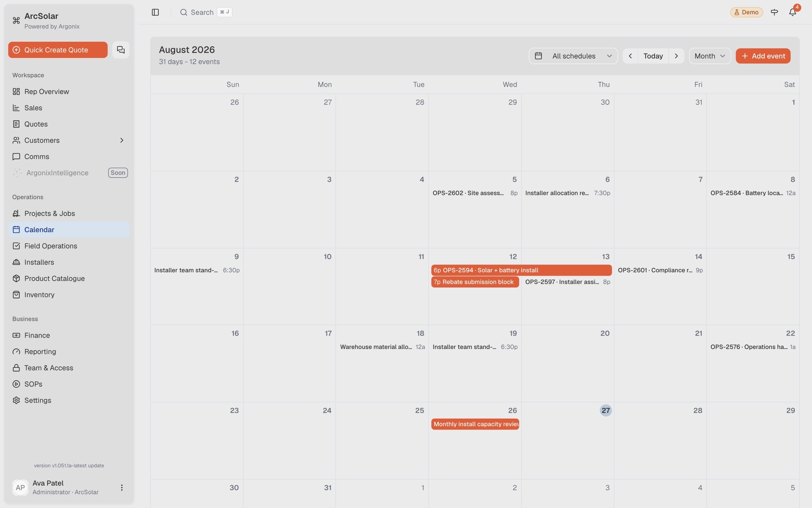Open Warehouse material allocation event
This screenshot has width=812, height=508.
coord(382,347)
